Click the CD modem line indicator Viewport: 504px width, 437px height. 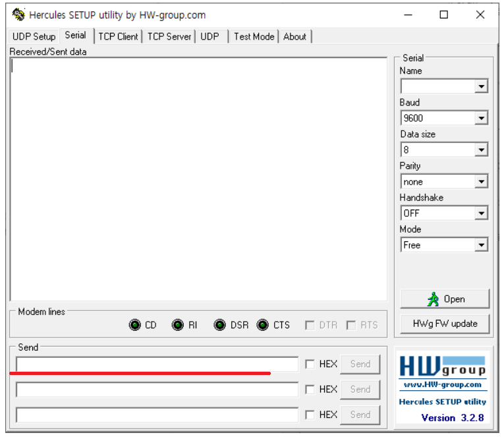[x=134, y=325]
